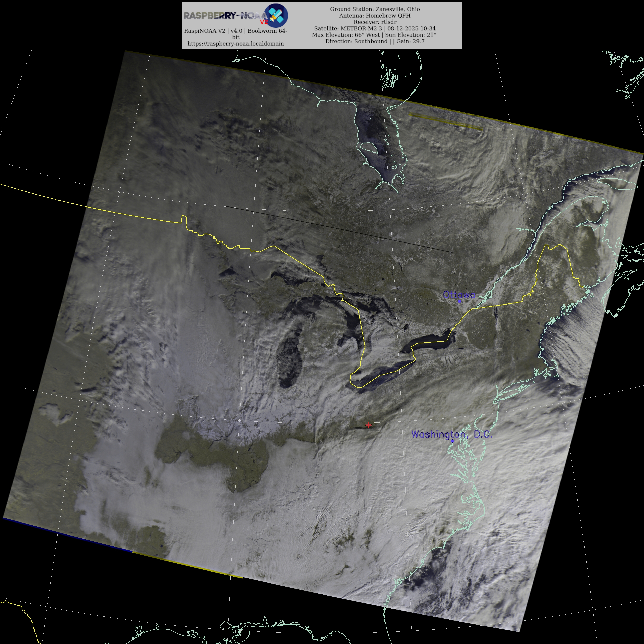Image resolution: width=644 pixels, height=644 pixels.
Task: Click the Direction Southbound Gain 29.7 line
Action: (x=375, y=41)
